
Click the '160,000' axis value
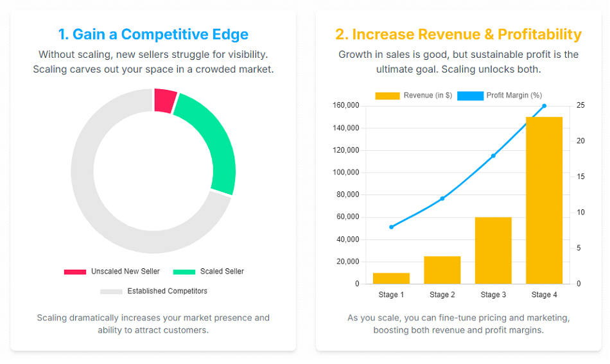(346, 105)
